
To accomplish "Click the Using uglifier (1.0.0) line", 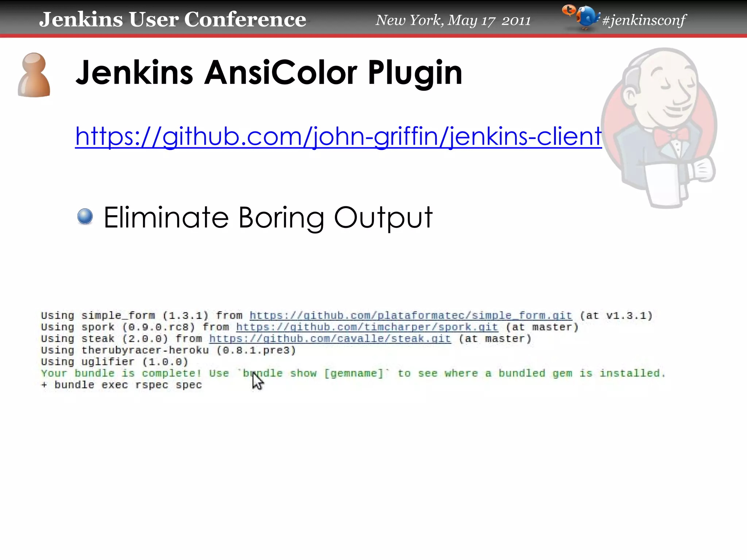I will [x=115, y=362].
